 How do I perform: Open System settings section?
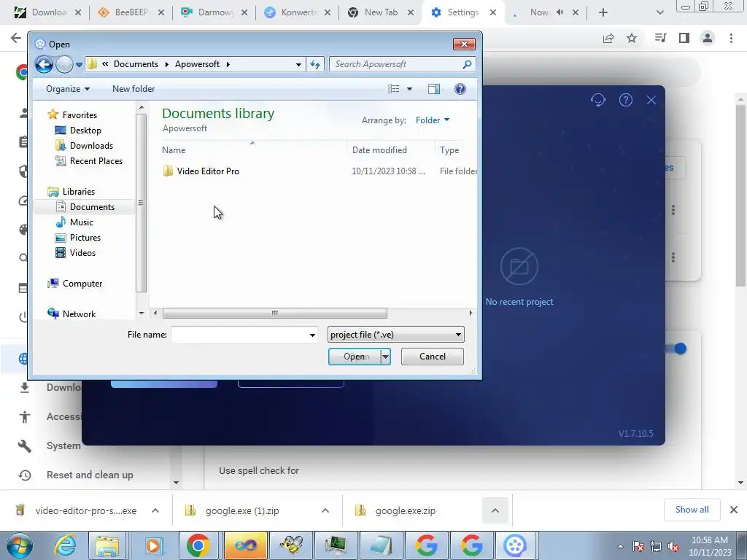click(x=63, y=446)
